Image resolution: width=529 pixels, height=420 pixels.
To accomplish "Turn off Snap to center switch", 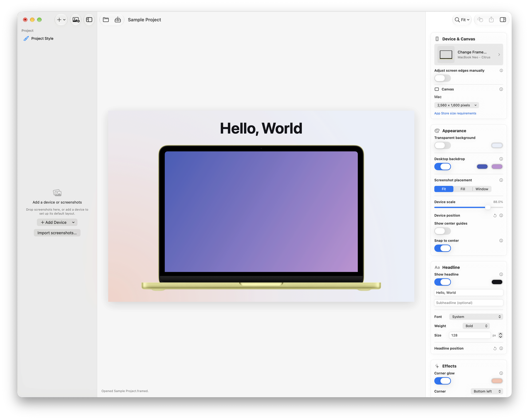I will pyautogui.click(x=443, y=248).
